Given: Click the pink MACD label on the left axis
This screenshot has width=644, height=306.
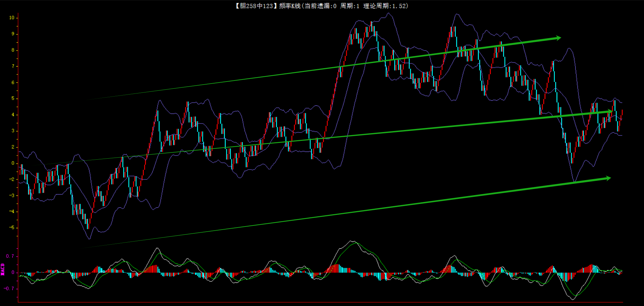Looking at the screenshot, I should coord(3,269).
